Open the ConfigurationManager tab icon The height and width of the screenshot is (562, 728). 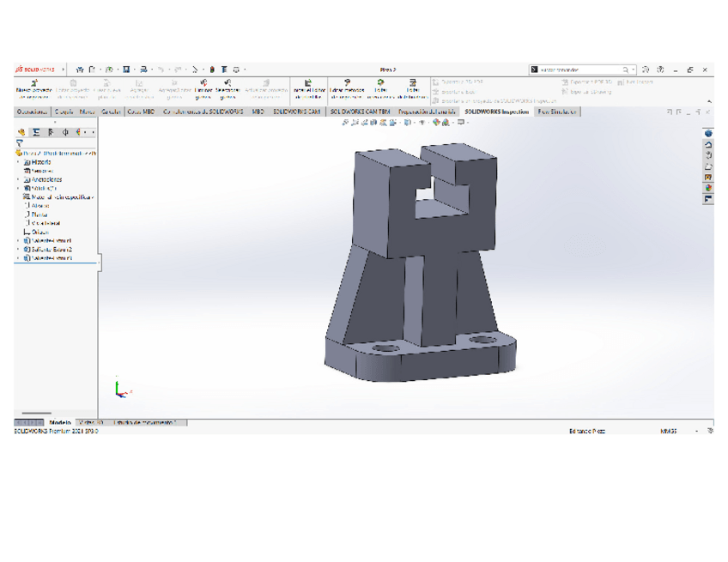pyautogui.click(x=51, y=132)
